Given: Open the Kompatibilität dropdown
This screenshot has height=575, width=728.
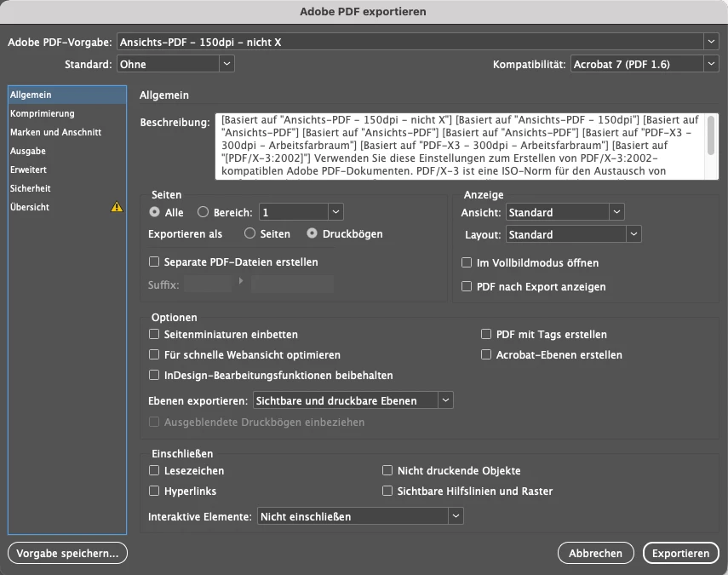Looking at the screenshot, I should [645, 64].
